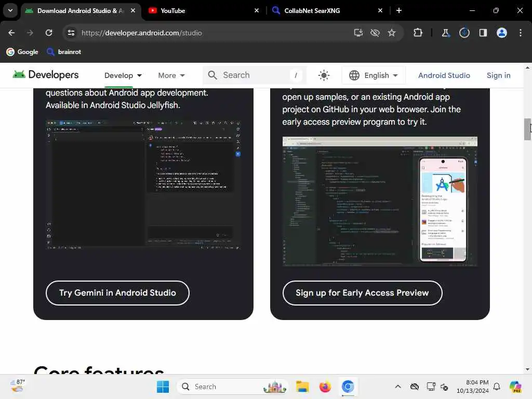Open the brainrot bookmark
Viewport: 532px width, 399px height.
(64, 52)
